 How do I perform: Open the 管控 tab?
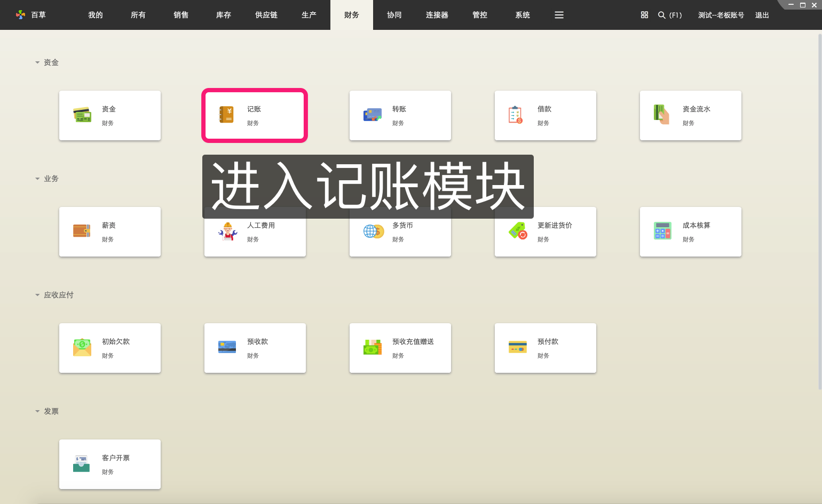[x=480, y=15]
